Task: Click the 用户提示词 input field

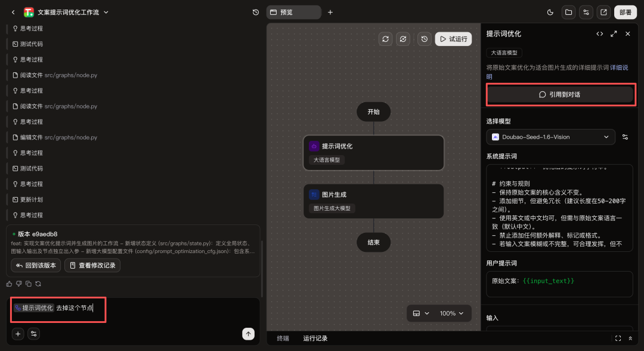Action: (x=559, y=284)
